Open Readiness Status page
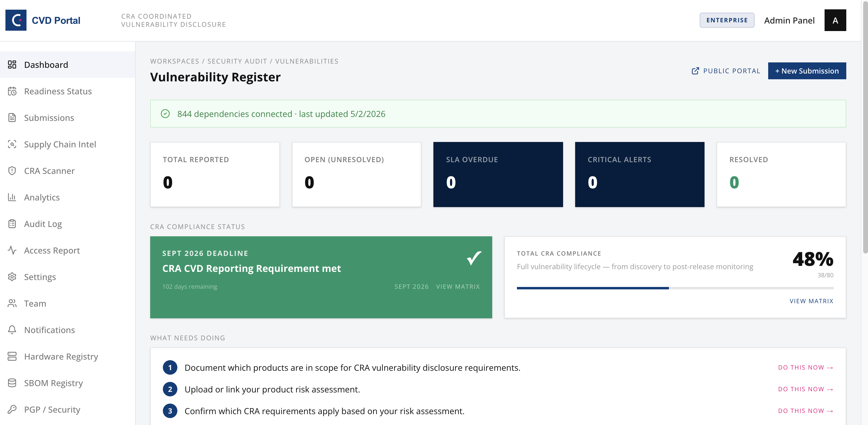868x425 pixels. [67, 91]
